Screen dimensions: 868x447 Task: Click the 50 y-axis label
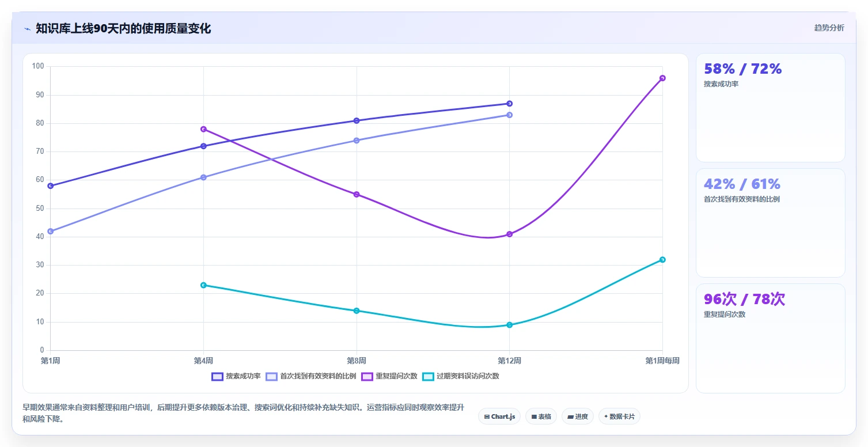(x=40, y=209)
